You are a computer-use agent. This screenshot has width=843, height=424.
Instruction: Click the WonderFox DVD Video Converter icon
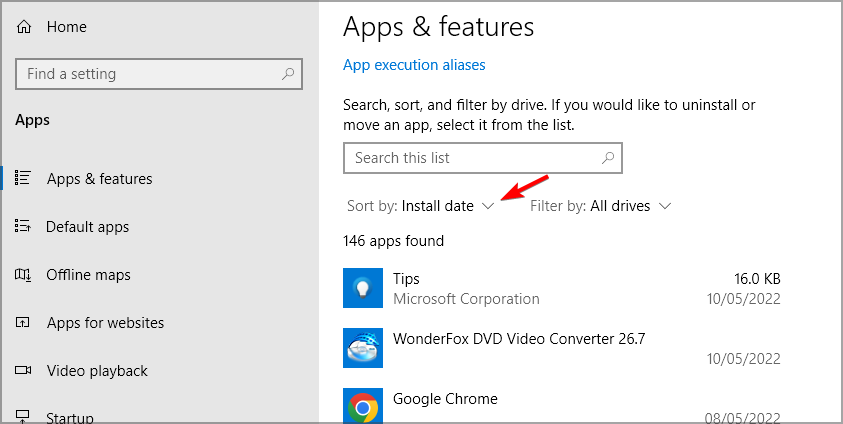pyautogui.click(x=362, y=348)
